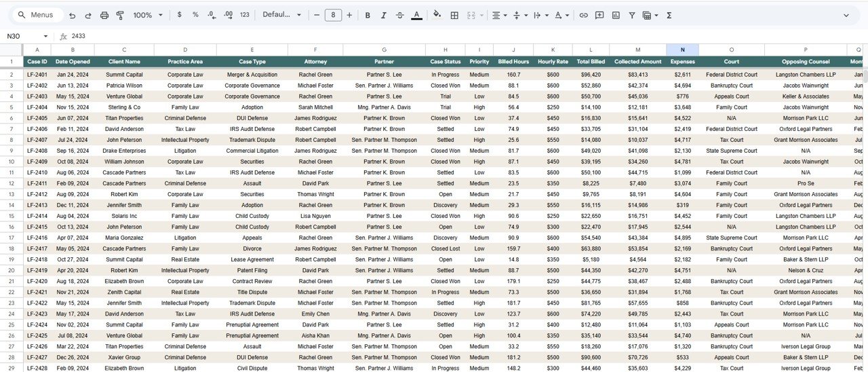Expand the vertical align dropdown
Screen dimensions: 868x372
pos(526,15)
